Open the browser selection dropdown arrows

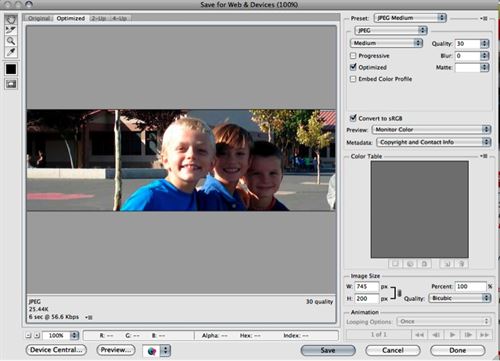point(165,351)
